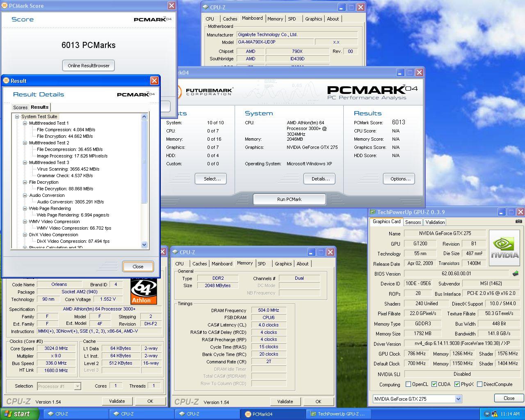The image size is (525, 420).
Task: Open Processor #1 selection dropdown in CPU-Z
Action: 78,386
